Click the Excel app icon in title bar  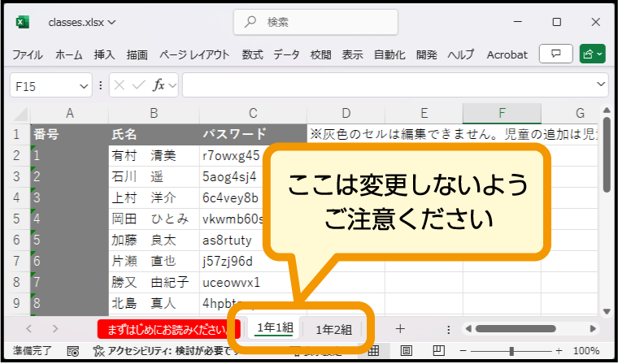[23, 22]
